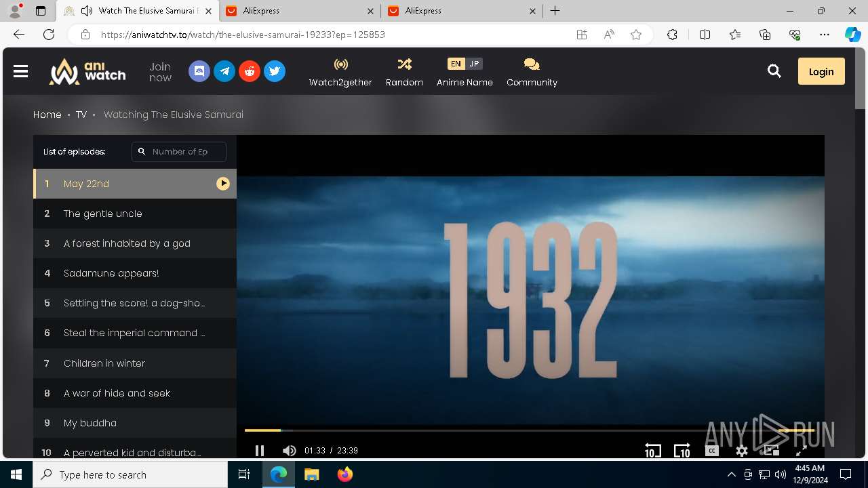
Task: Pick a Random anime
Action: pos(404,72)
